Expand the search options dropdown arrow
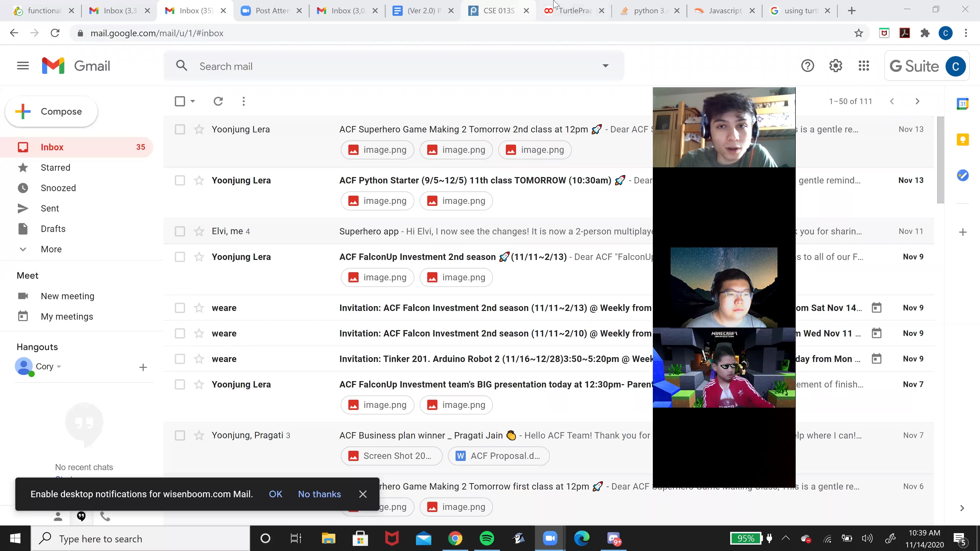 coord(605,66)
